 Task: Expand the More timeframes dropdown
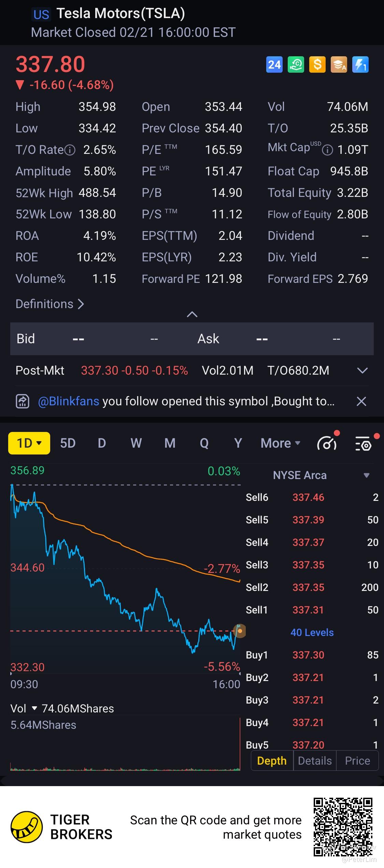click(280, 443)
